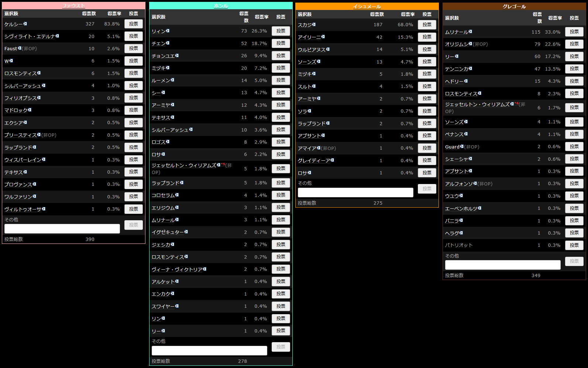Vote for チェン in the ホルン poll

pos(281,43)
